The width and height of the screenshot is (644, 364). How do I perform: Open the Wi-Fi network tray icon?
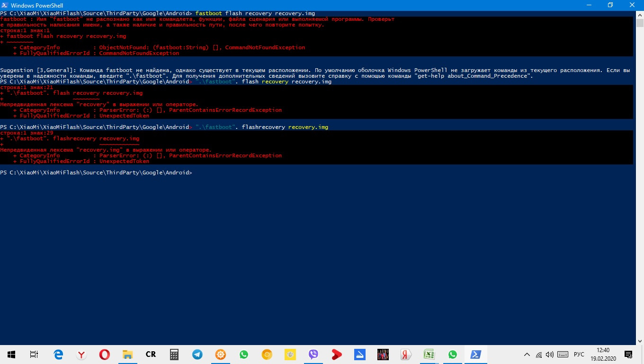coord(539,355)
